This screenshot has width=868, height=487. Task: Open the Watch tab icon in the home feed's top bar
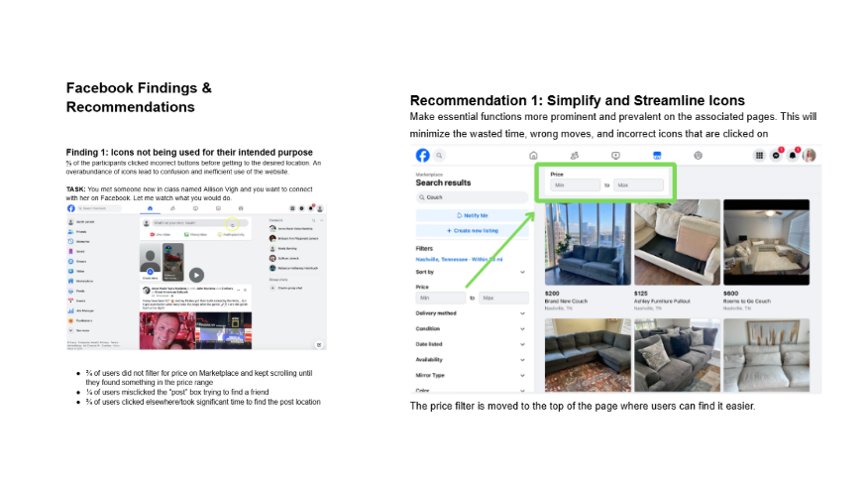click(x=195, y=208)
